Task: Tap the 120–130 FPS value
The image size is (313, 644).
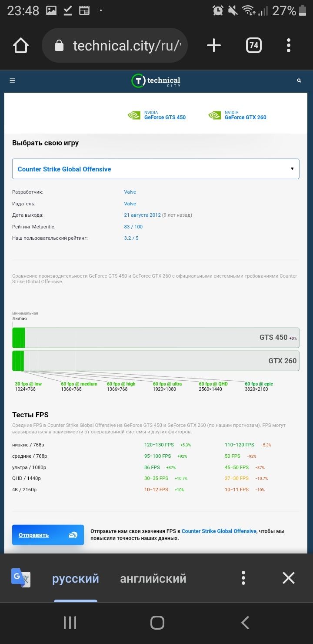Action: [159, 445]
